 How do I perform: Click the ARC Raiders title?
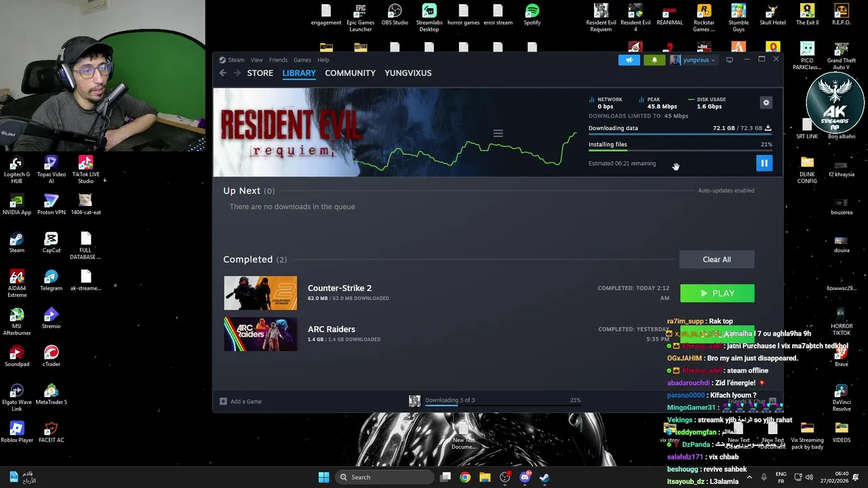coord(332,329)
